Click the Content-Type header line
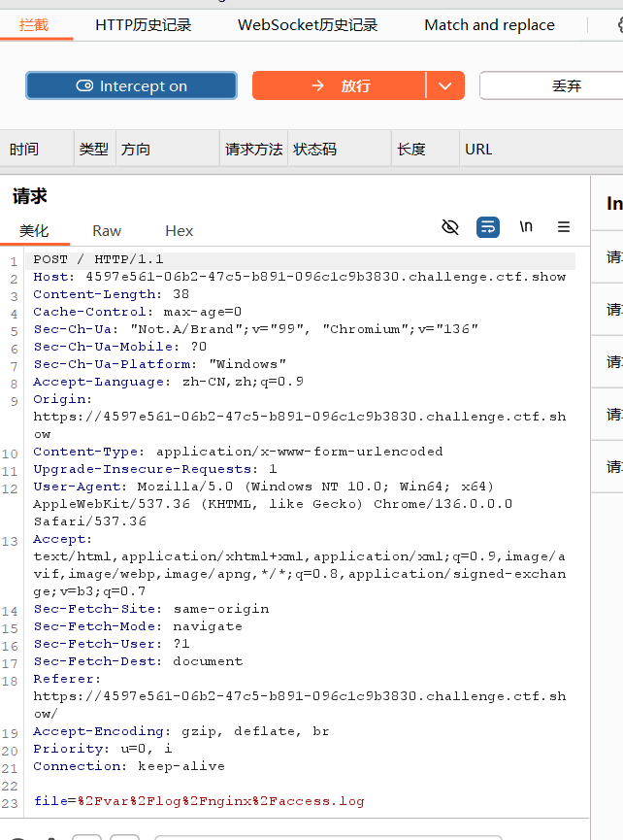 tap(238, 452)
